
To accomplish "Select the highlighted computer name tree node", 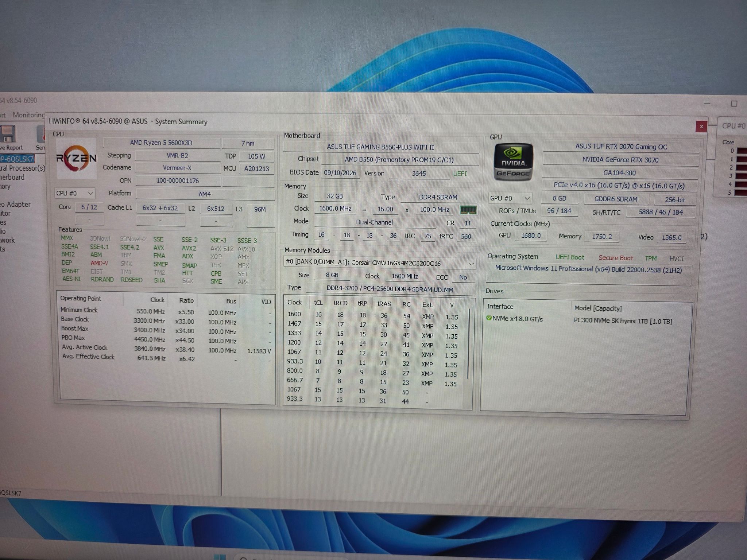I will [x=17, y=159].
